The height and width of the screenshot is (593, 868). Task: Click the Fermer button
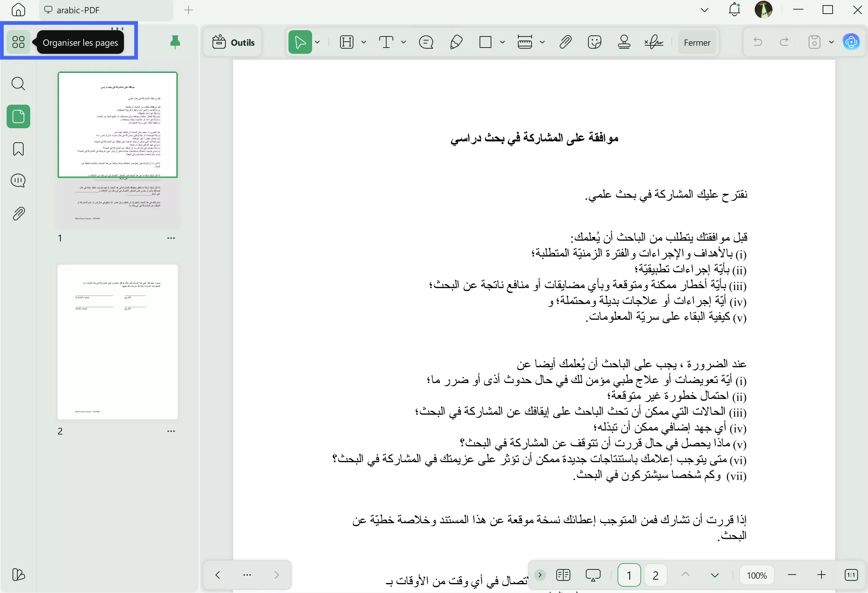(696, 42)
